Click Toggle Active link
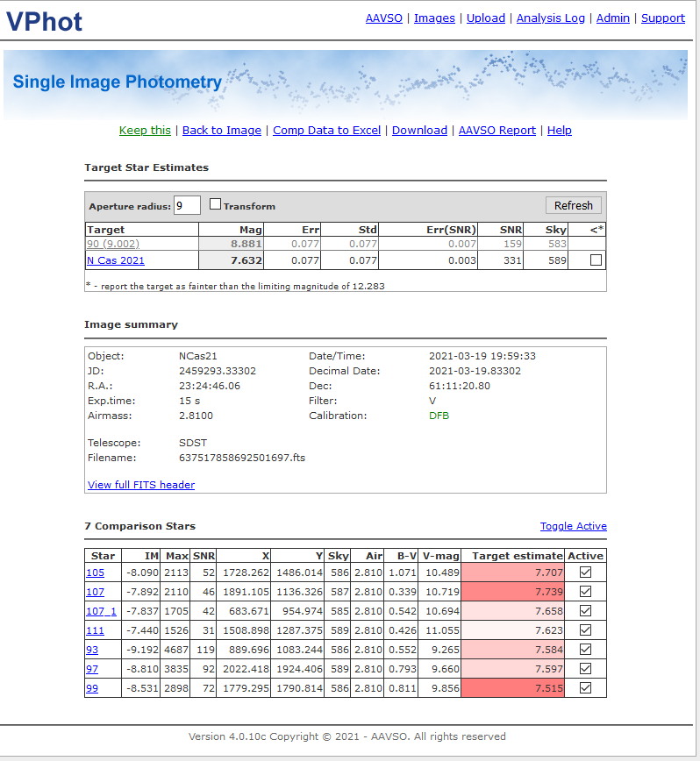The width and height of the screenshot is (700, 761). click(573, 526)
